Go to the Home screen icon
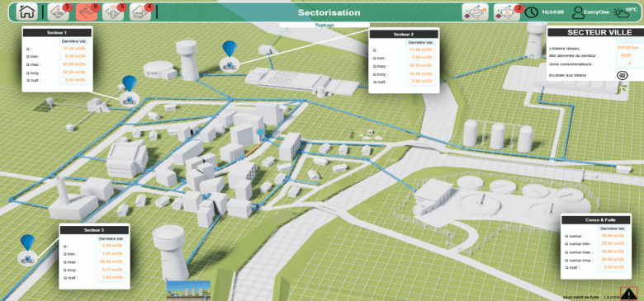This screenshot has width=644, height=301. click(x=26, y=12)
